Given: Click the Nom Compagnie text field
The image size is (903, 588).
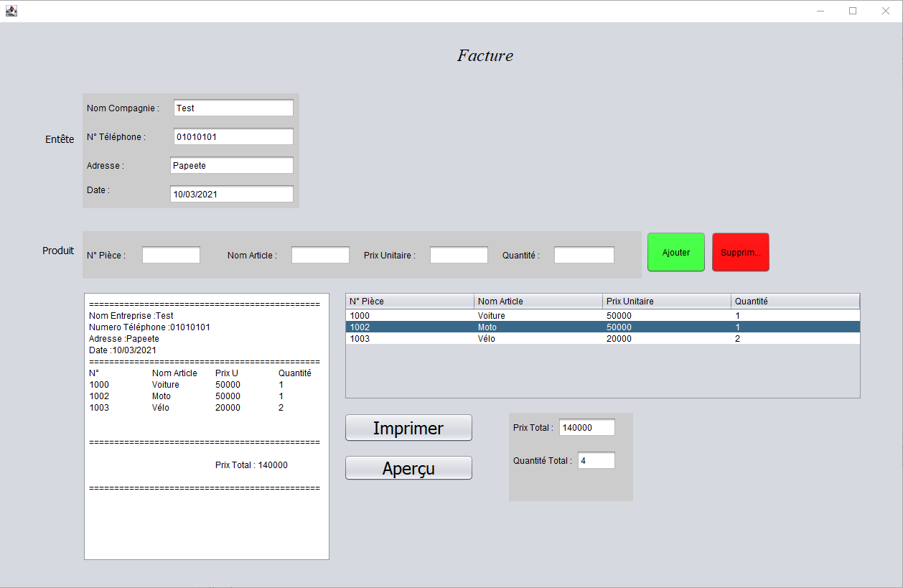Looking at the screenshot, I should pyautogui.click(x=233, y=108).
